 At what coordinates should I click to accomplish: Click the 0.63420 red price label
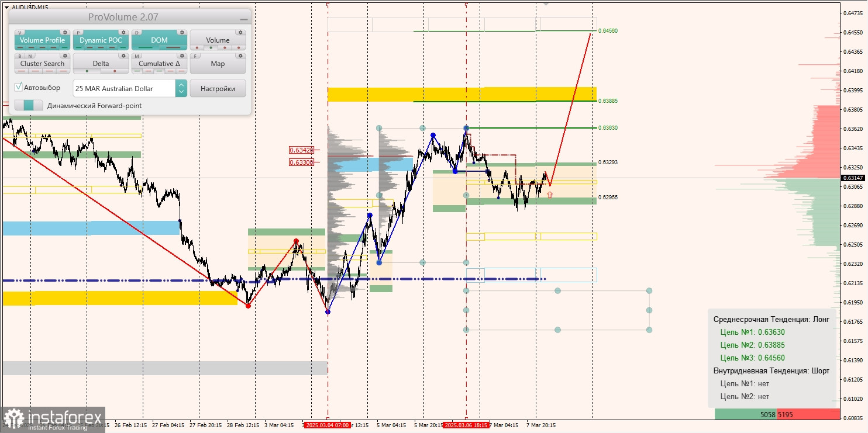tap(302, 150)
